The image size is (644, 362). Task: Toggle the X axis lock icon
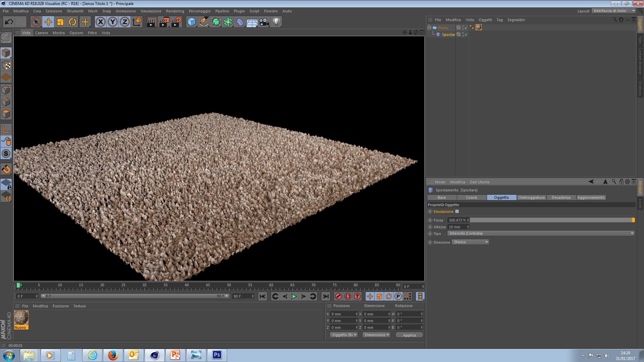[x=100, y=22]
